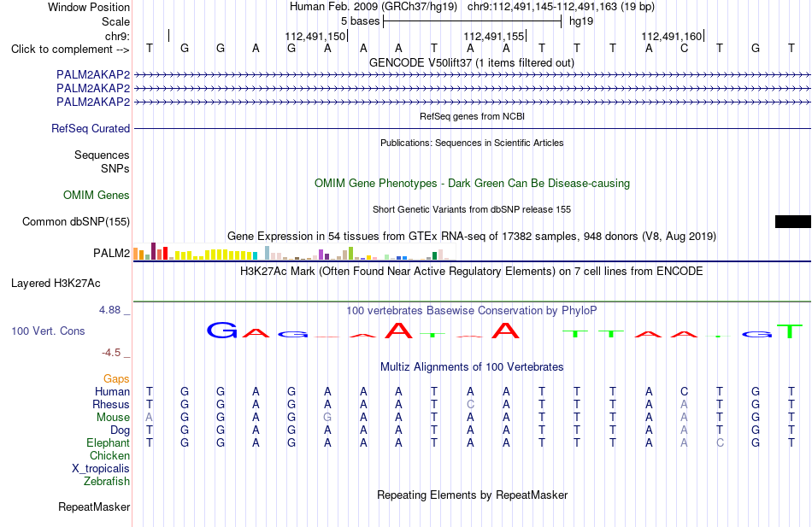This screenshot has height=527, width=812.
Task: Click the hg19 label beside the scale bar
Action: coord(581,21)
